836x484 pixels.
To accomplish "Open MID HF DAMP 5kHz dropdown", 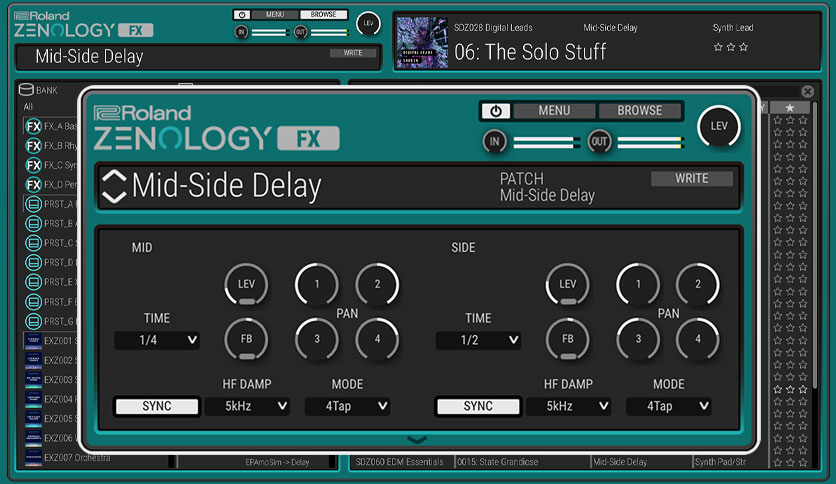I will coord(247,406).
